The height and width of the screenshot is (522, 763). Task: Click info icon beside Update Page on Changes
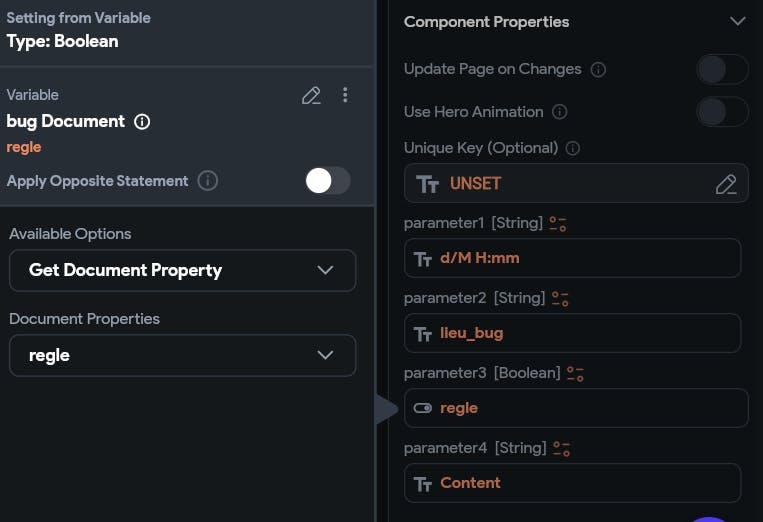[x=599, y=70]
